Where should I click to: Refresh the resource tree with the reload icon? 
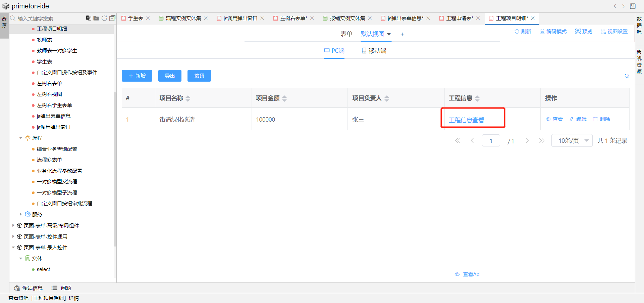pos(104,18)
